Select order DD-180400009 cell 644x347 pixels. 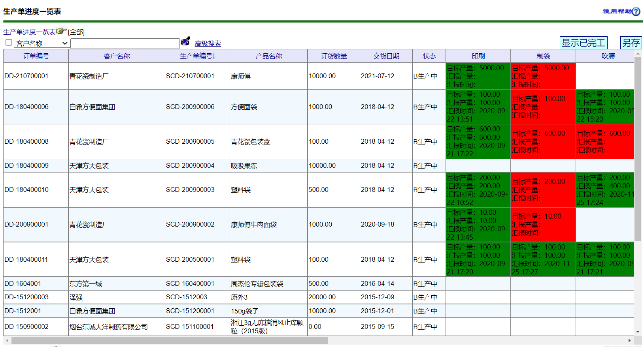(36, 166)
